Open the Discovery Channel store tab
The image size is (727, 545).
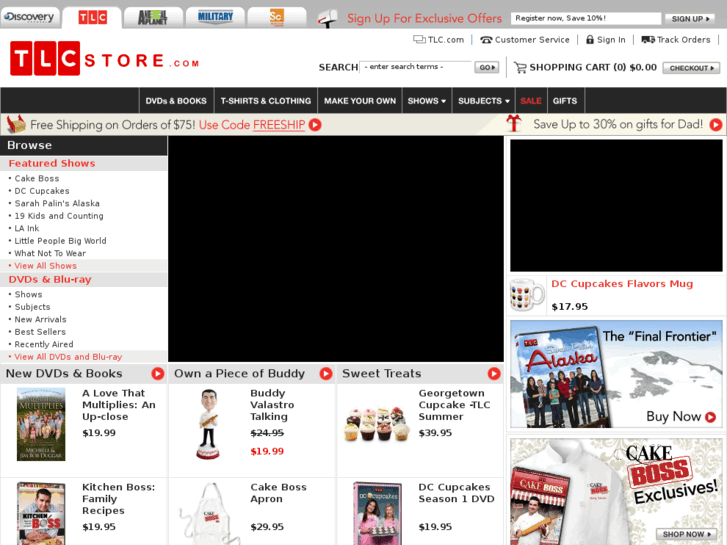pos(30,18)
